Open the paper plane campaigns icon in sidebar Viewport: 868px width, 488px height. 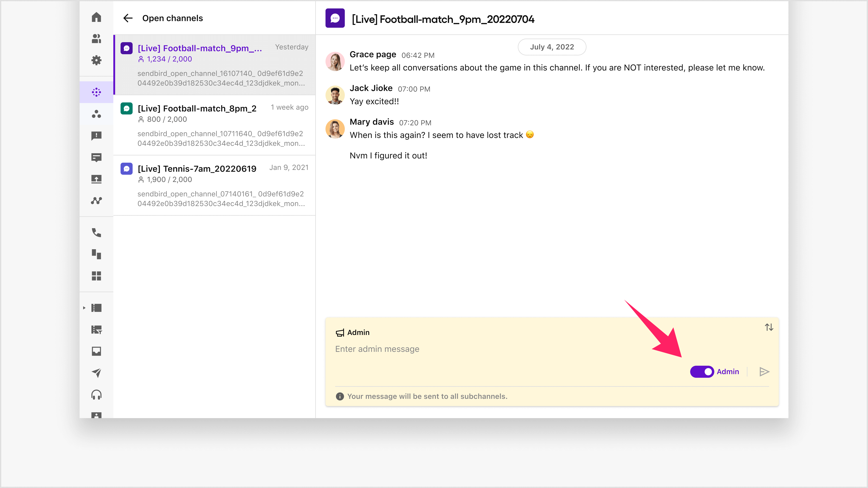(96, 373)
